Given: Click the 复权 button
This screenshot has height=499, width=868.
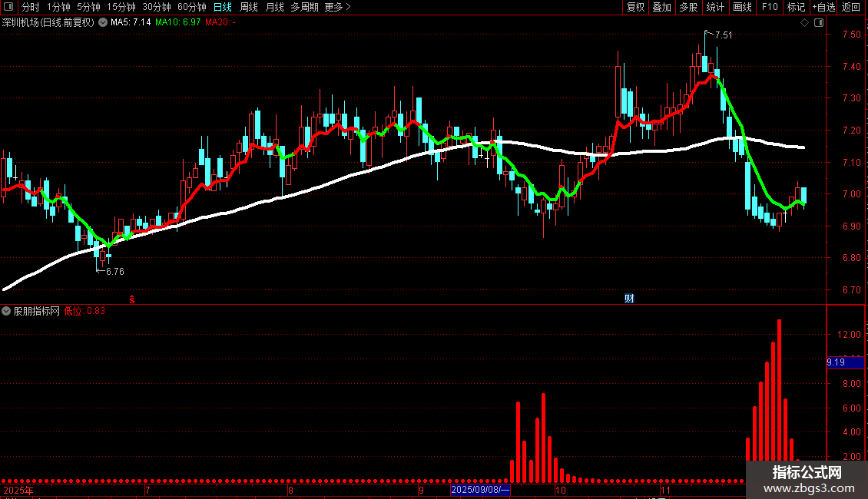Looking at the screenshot, I should point(635,7).
